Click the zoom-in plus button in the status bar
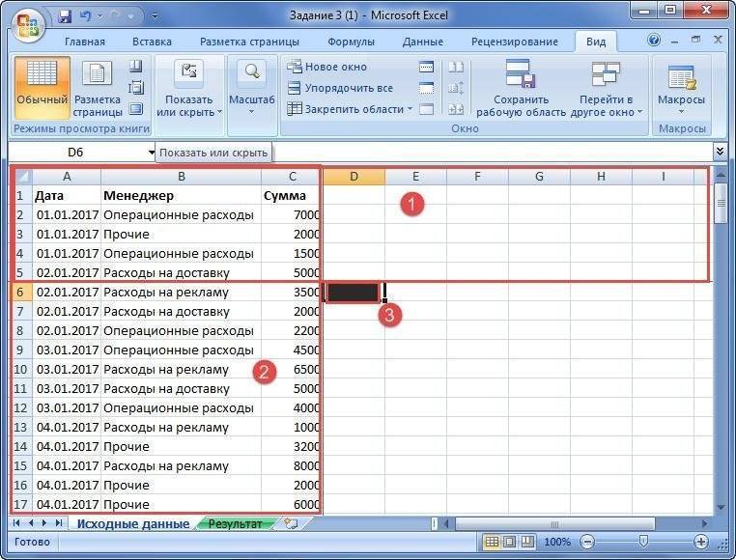This screenshot has width=736, height=560. click(701, 543)
